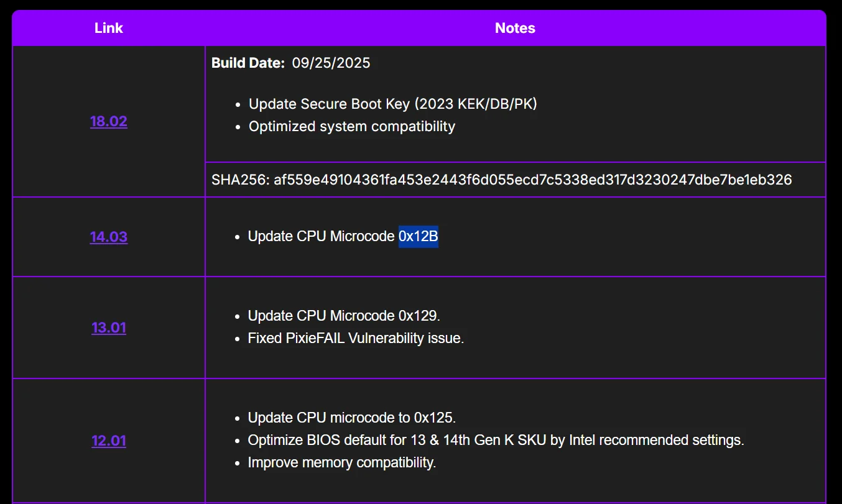
Task: Click the 09/25/2025 date value
Action: point(331,63)
